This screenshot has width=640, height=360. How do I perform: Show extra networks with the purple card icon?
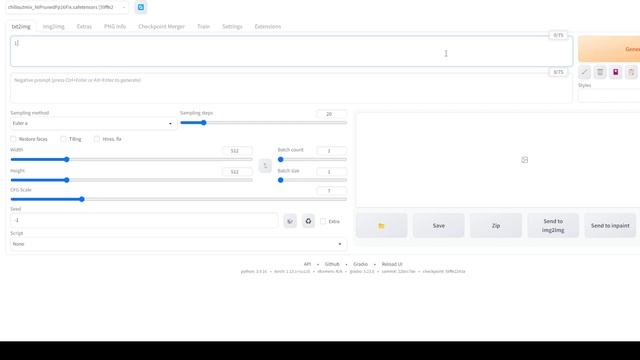click(x=616, y=72)
